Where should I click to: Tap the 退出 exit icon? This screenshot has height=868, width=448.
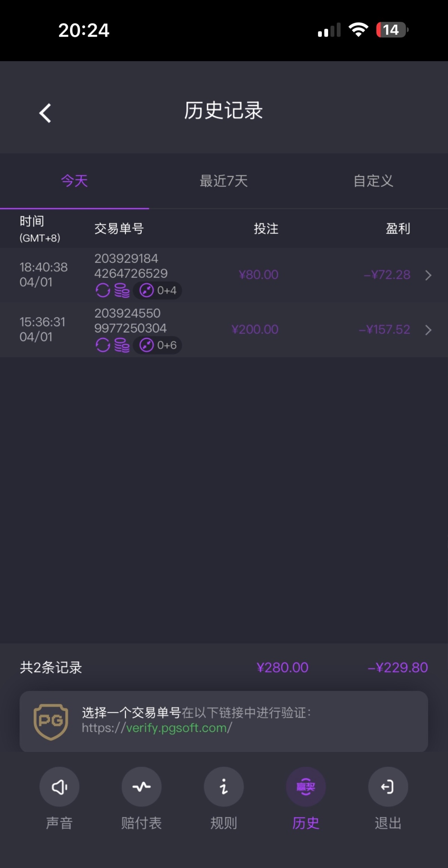(388, 787)
